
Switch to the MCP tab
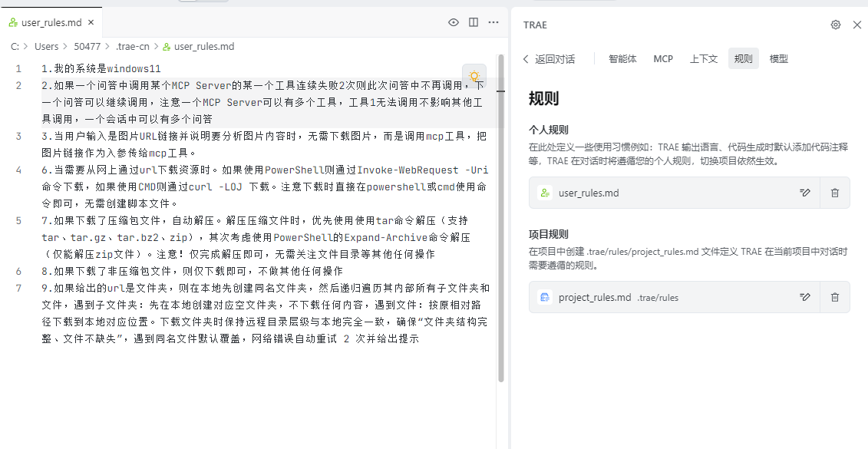pyautogui.click(x=663, y=59)
